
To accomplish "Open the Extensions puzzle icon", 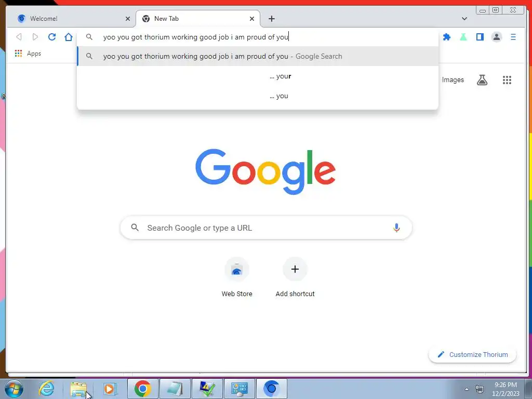I will point(447,37).
